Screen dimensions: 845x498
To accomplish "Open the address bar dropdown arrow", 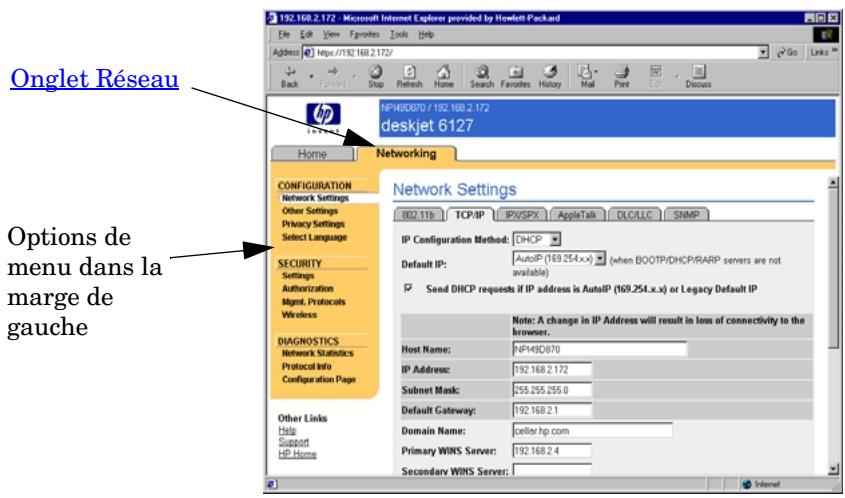I will tap(764, 53).
